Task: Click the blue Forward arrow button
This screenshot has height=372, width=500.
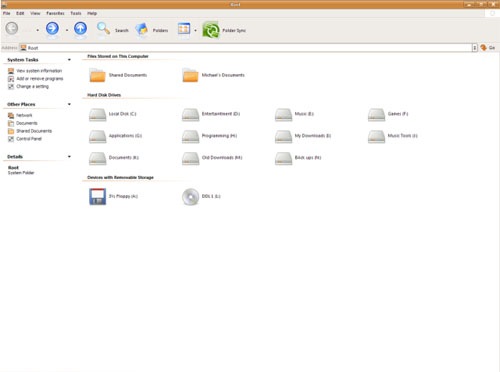Action: pos(52,29)
